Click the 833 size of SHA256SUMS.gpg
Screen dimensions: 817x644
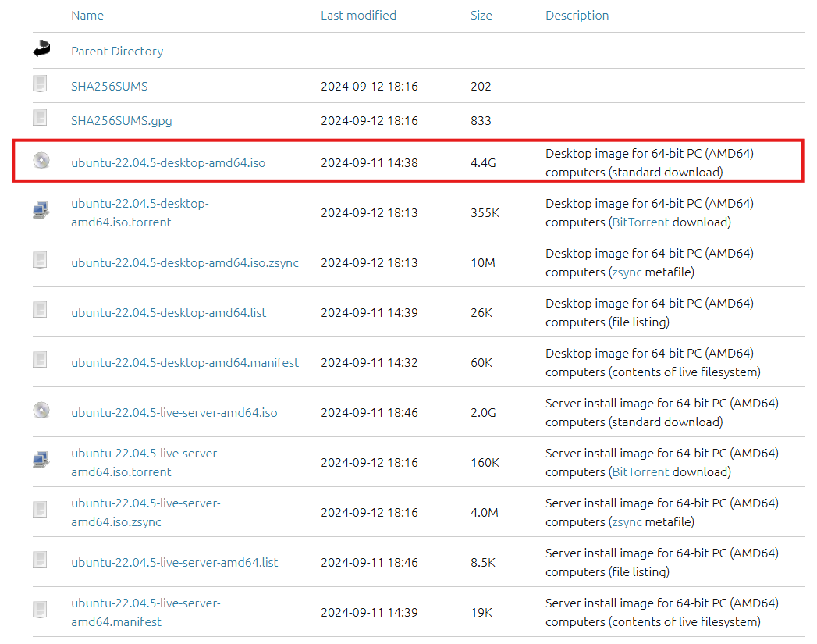click(x=481, y=121)
